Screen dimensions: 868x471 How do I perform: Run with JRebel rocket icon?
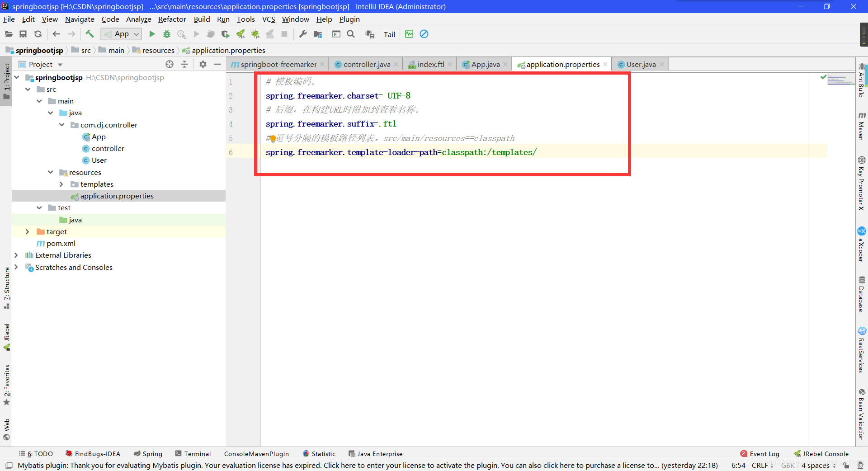[241, 34]
